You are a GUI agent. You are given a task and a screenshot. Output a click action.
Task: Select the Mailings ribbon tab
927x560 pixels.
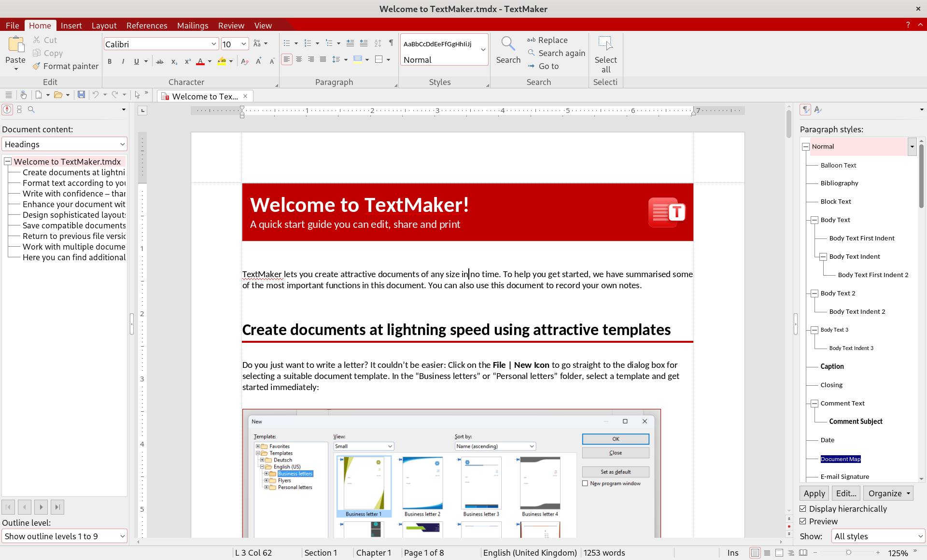[x=193, y=25]
